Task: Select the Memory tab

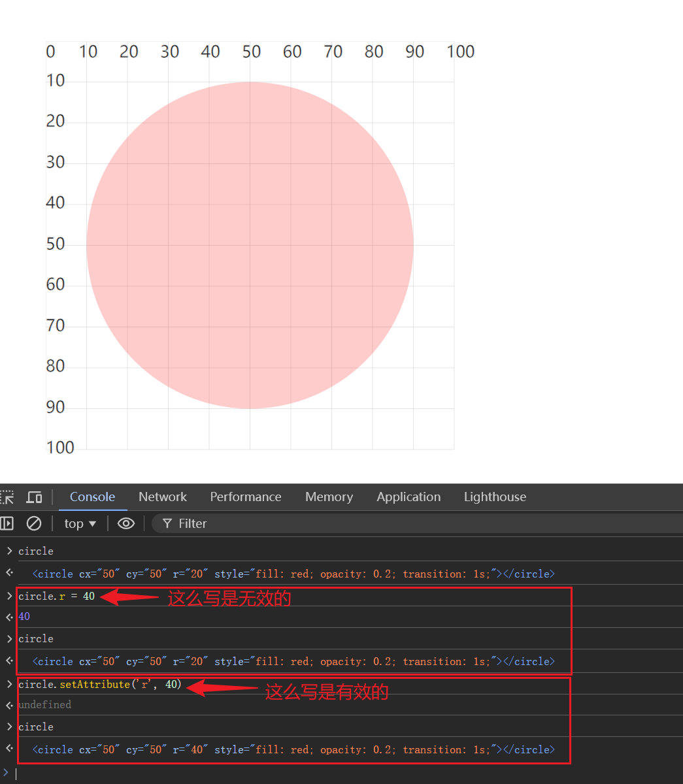Action: point(329,497)
